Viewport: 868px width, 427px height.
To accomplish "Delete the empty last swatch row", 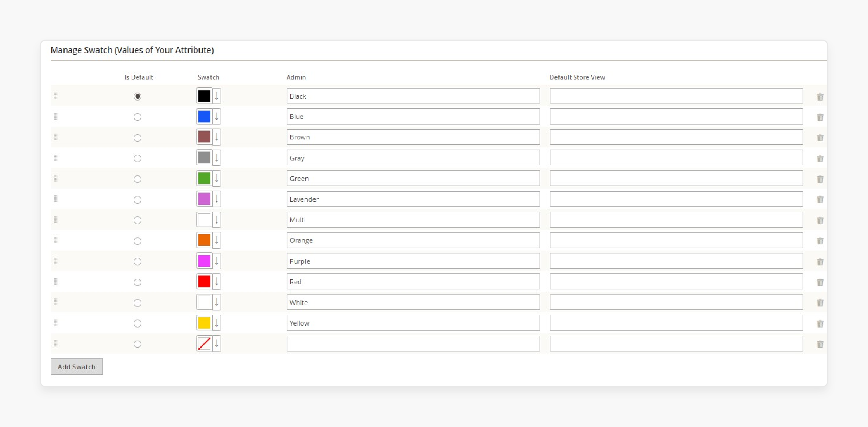I will pos(820,344).
